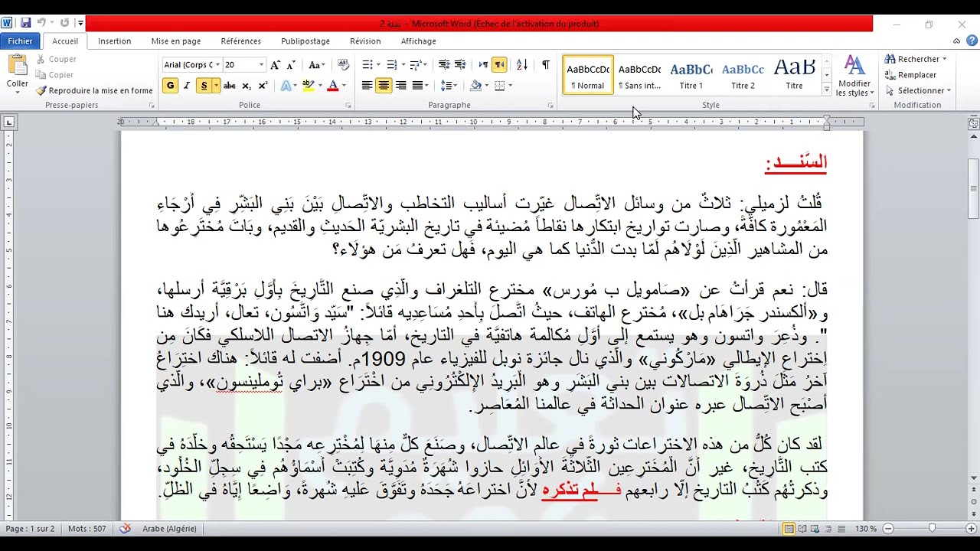The image size is (980, 551).
Task: Click the 130 % zoom level
Action: (865, 529)
